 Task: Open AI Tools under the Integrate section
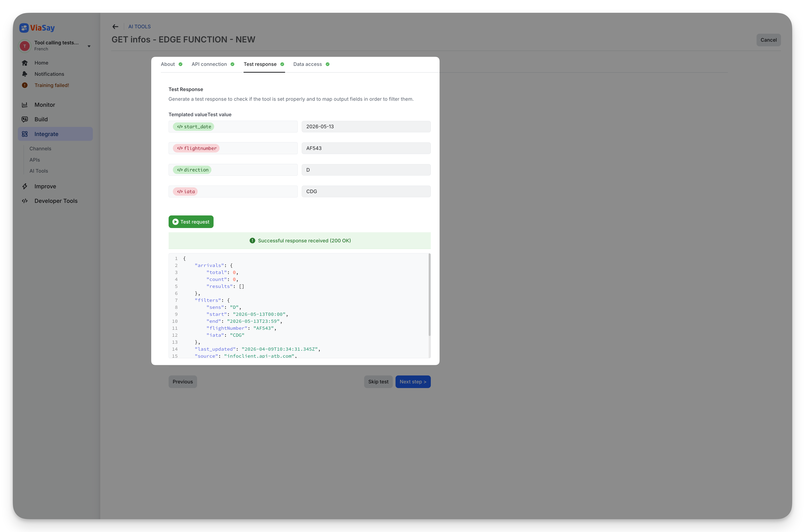(39, 171)
